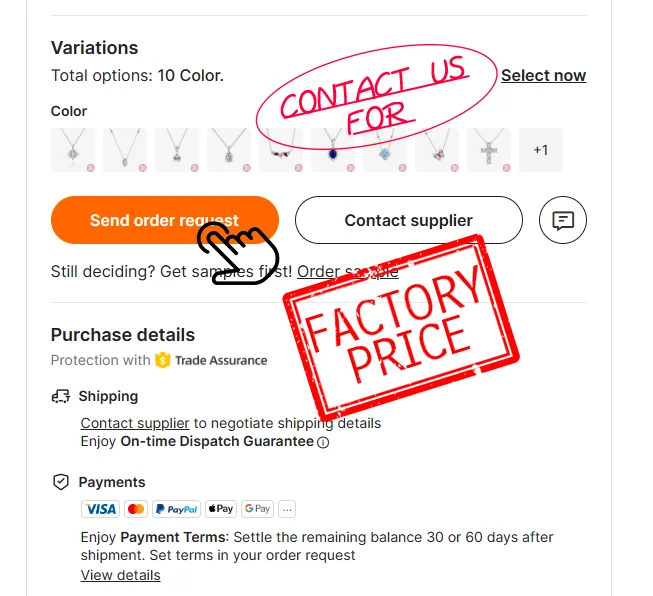Click the Visa payment icon
Screen dimensions: 653x596
tap(101, 509)
